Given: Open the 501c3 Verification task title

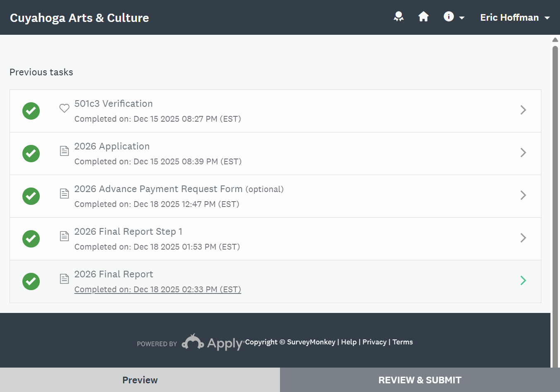Looking at the screenshot, I should (113, 103).
